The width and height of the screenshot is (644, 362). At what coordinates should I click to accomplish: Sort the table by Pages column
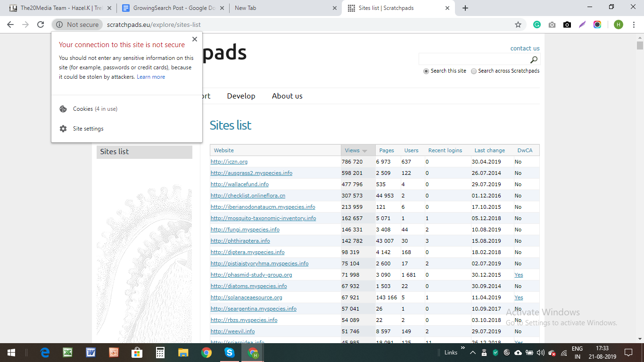[x=387, y=150]
